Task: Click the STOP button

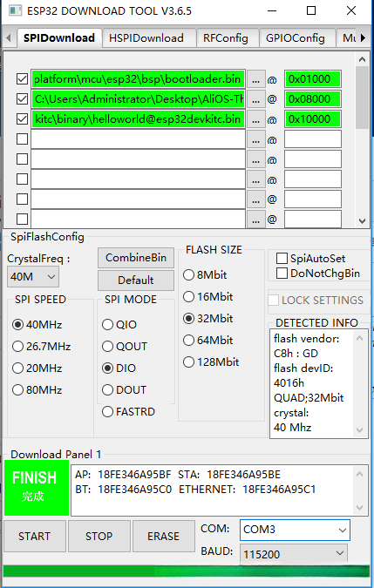Action: coord(99,537)
